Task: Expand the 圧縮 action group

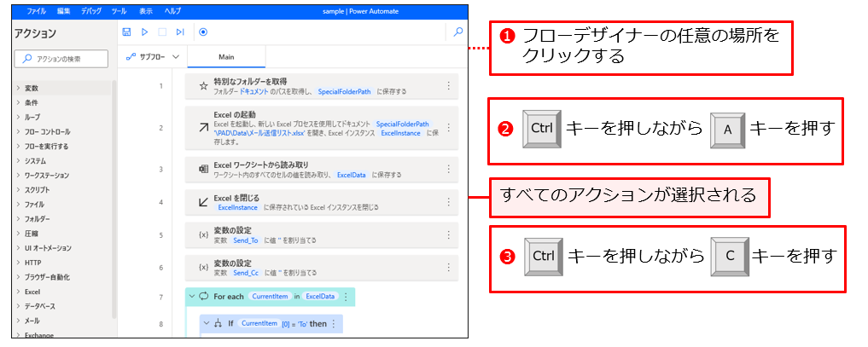Action: click(18, 234)
